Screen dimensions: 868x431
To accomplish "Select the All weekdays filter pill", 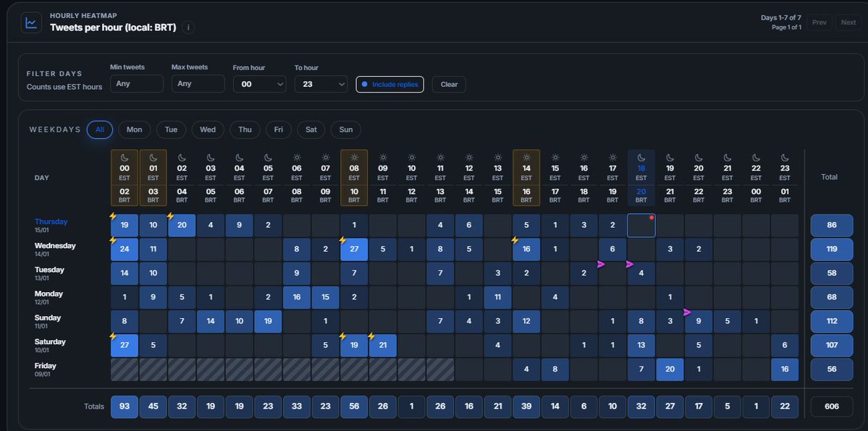I will pos(99,129).
